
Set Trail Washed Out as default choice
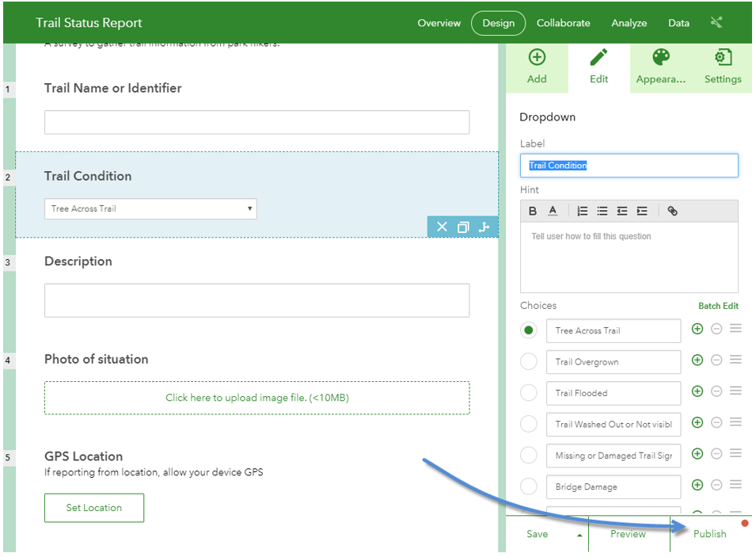(x=529, y=424)
